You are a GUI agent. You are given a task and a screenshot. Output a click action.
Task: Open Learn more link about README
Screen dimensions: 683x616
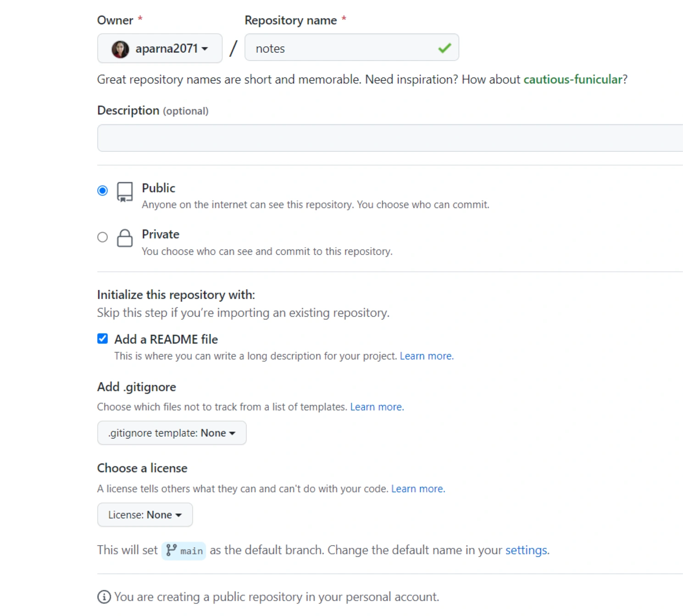coord(426,356)
